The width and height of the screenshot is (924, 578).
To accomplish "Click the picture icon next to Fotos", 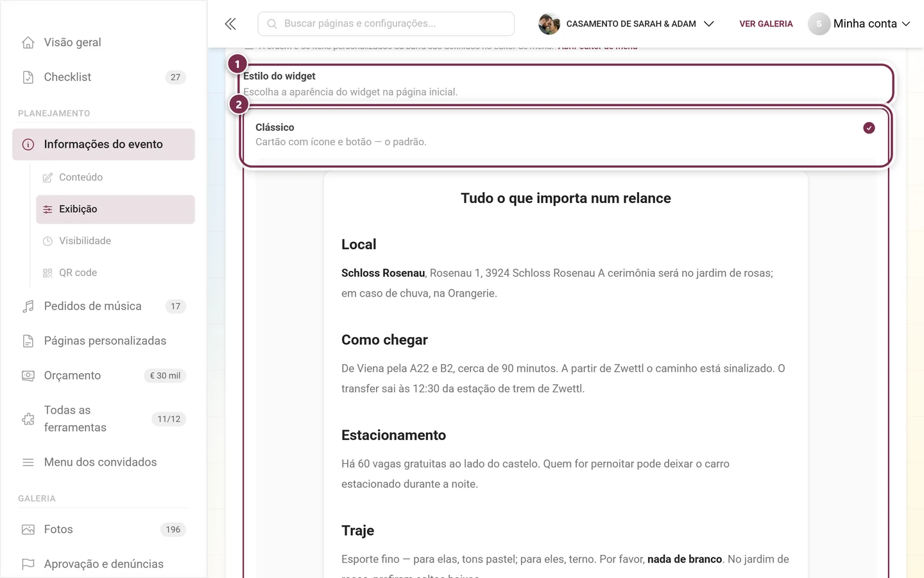I will tap(28, 530).
